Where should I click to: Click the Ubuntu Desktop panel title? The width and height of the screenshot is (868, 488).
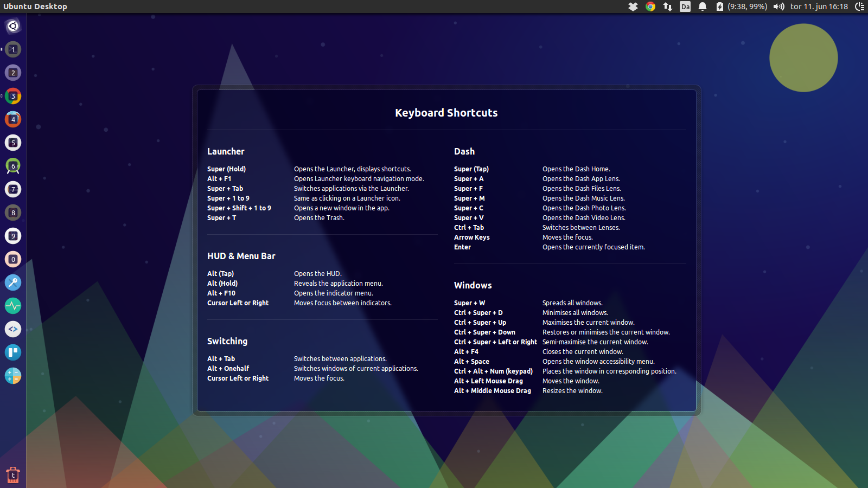pyautogui.click(x=35, y=7)
